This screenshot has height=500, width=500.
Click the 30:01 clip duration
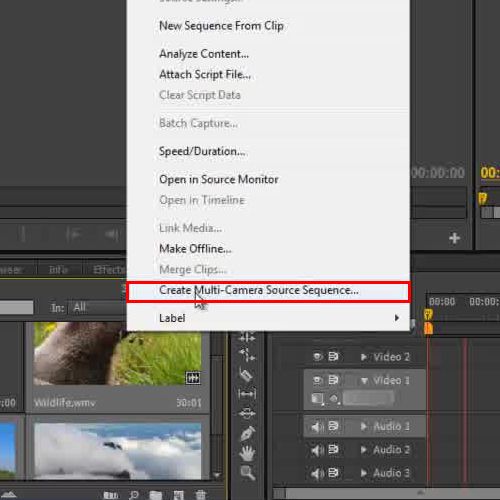pos(189,403)
